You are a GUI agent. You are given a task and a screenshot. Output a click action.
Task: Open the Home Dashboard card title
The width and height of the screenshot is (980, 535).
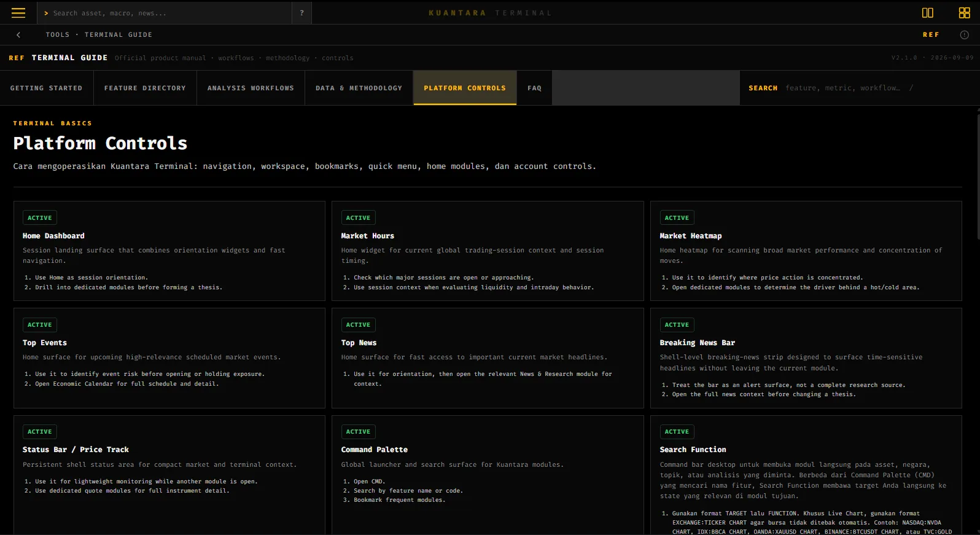tap(53, 236)
